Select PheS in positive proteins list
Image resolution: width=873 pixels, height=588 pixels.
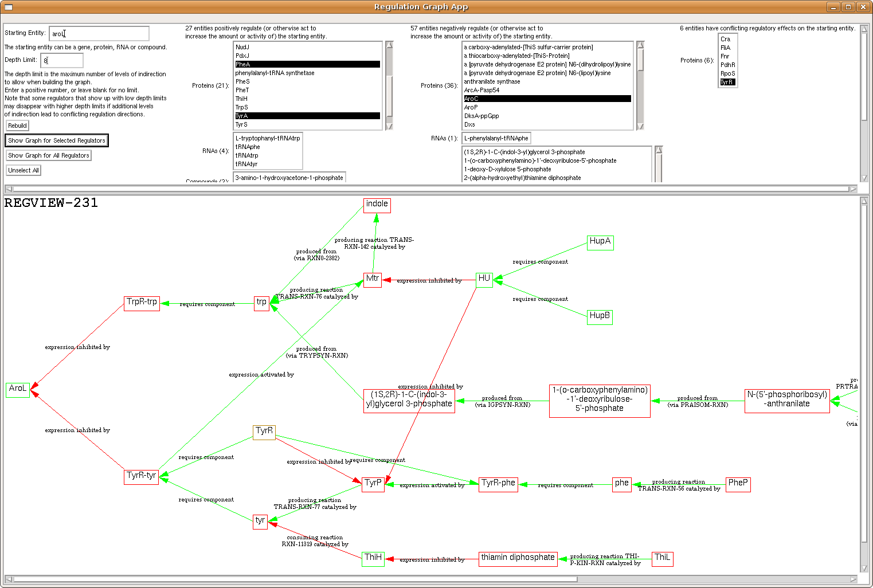coord(307,81)
